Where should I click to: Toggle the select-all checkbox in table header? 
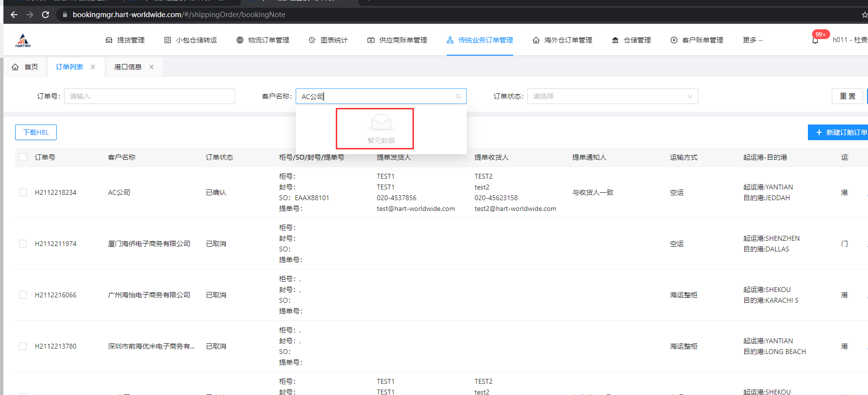tap(23, 157)
